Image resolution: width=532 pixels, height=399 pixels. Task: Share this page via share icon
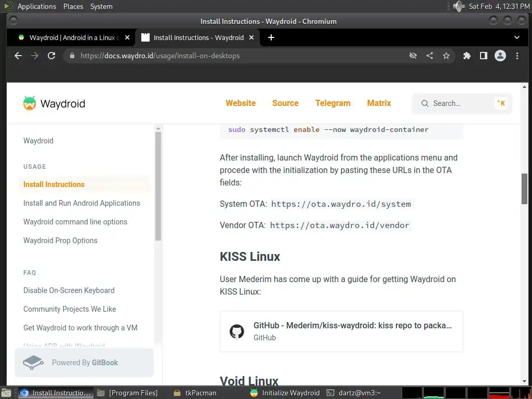click(430, 56)
